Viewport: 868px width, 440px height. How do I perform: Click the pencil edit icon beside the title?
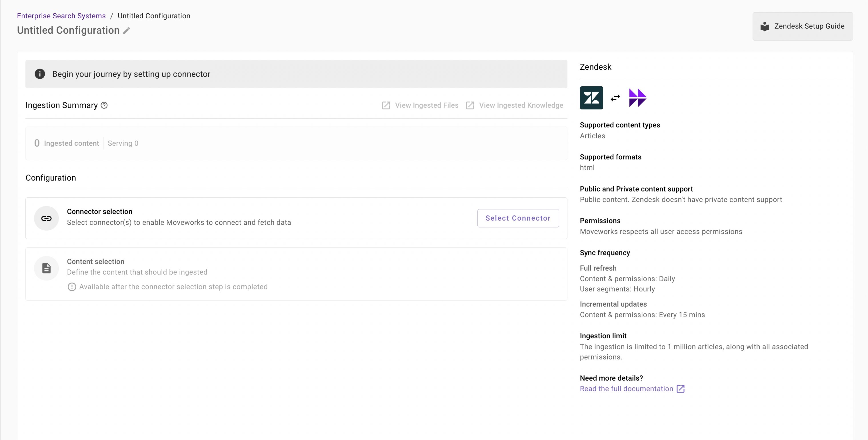click(126, 31)
